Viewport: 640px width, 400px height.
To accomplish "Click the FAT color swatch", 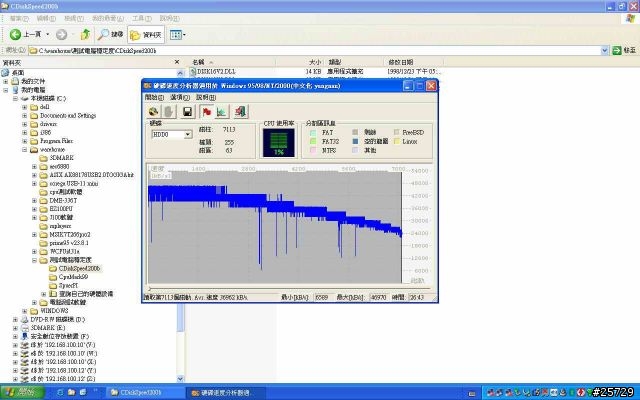I will (x=313, y=133).
